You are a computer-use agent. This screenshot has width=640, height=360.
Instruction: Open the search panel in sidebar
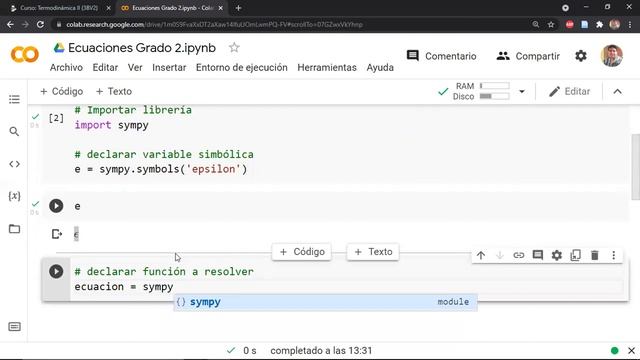coord(14,131)
